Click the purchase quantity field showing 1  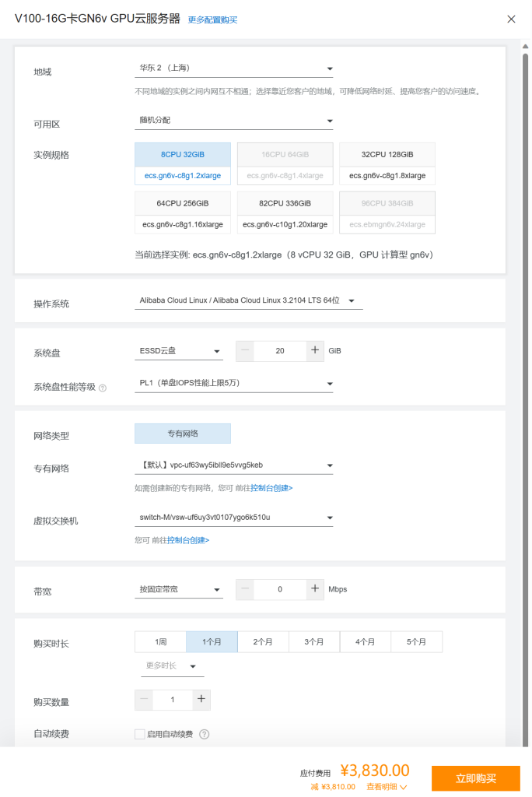[173, 700]
